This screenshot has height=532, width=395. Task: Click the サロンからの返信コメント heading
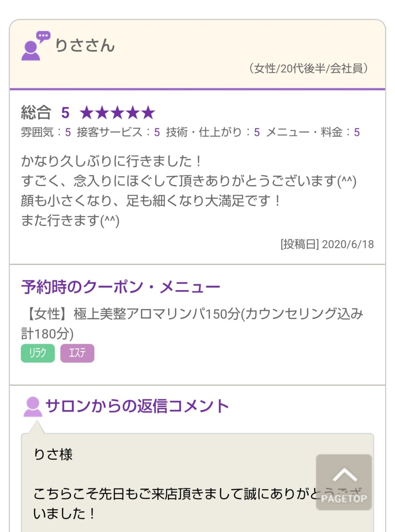pos(137,406)
